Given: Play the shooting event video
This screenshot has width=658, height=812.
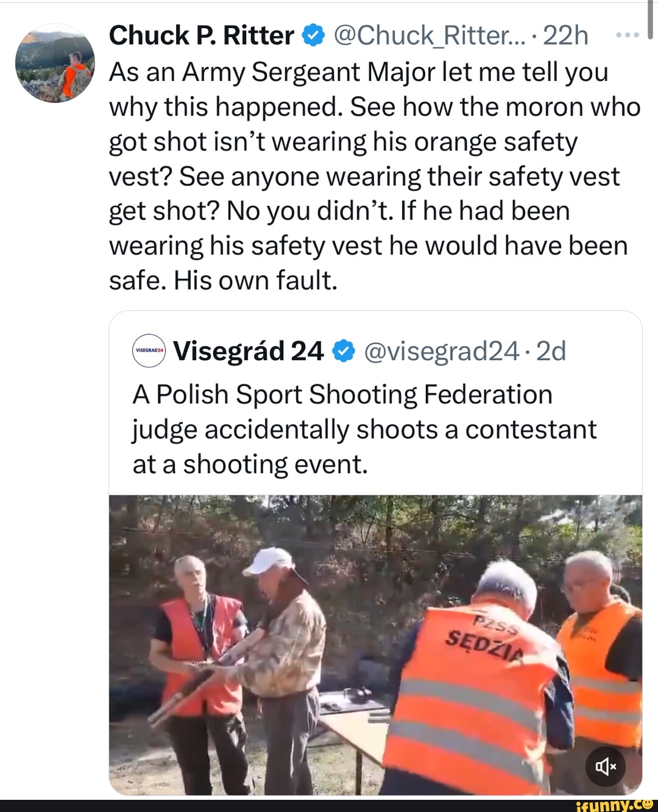Looking at the screenshot, I should click(375, 644).
